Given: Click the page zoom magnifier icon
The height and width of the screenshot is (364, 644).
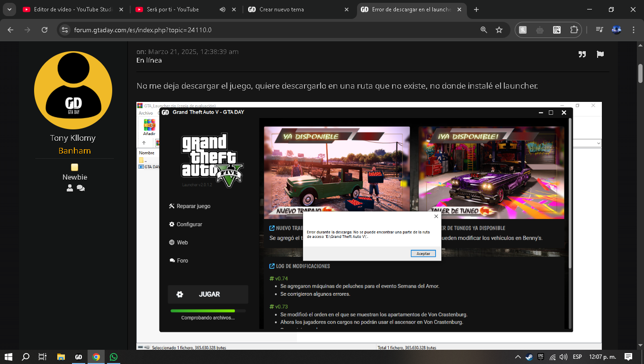Looking at the screenshot, I should pos(483,30).
